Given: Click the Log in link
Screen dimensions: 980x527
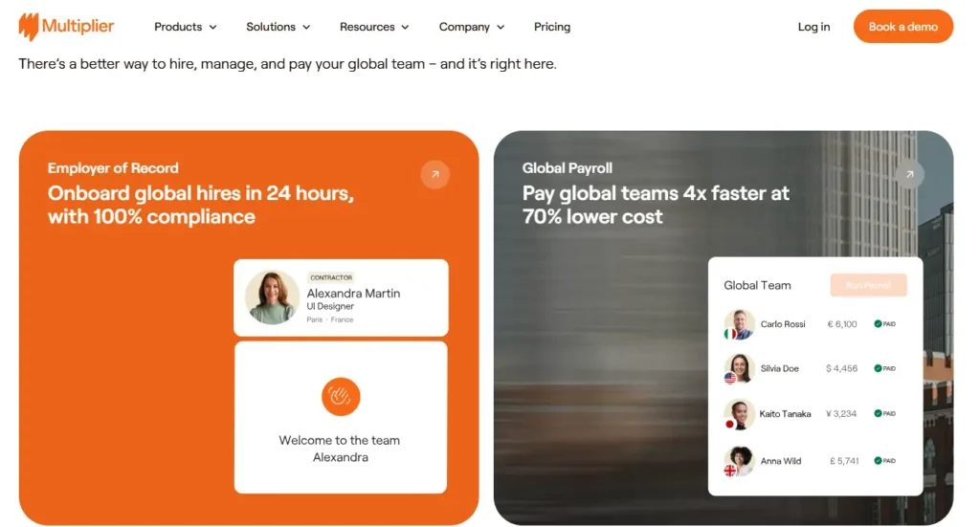Looking at the screenshot, I should [x=813, y=27].
